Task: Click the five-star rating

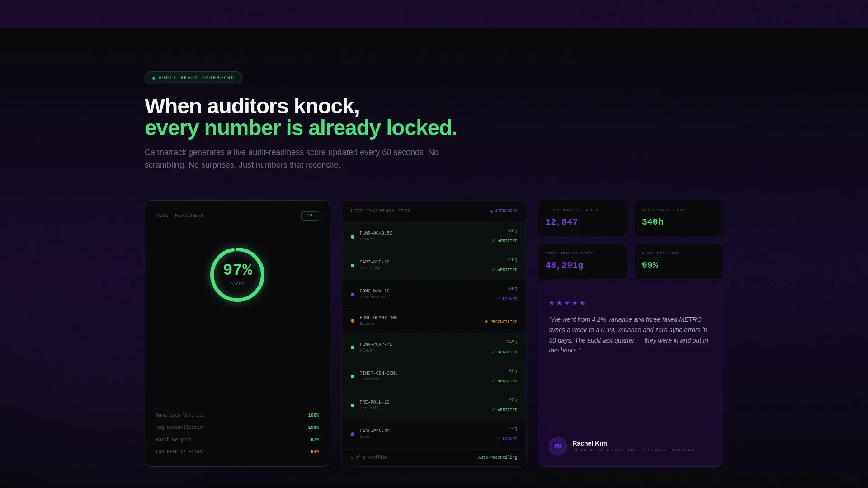Action: [x=567, y=303]
